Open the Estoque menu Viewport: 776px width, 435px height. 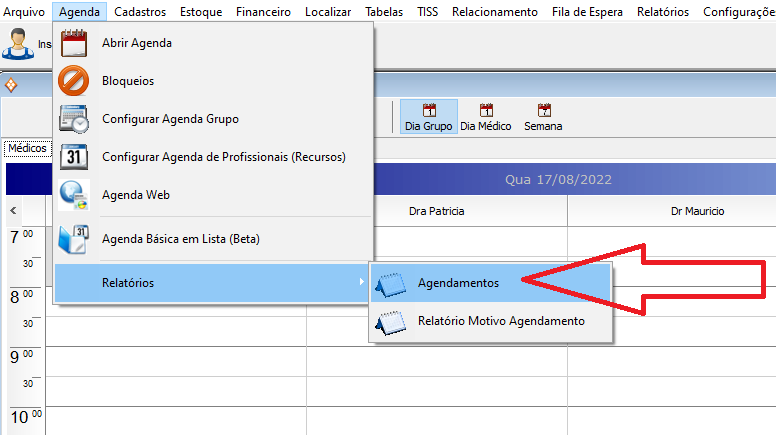pyautogui.click(x=201, y=12)
